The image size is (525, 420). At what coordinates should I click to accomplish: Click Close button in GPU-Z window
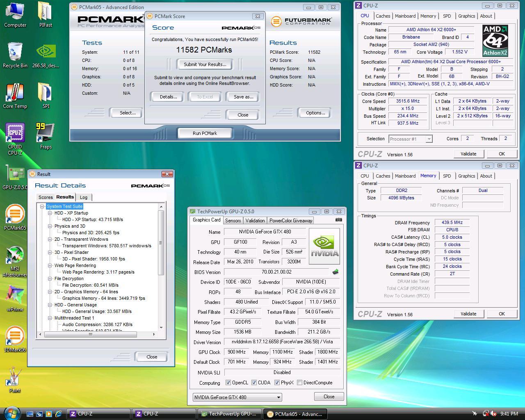click(x=329, y=397)
